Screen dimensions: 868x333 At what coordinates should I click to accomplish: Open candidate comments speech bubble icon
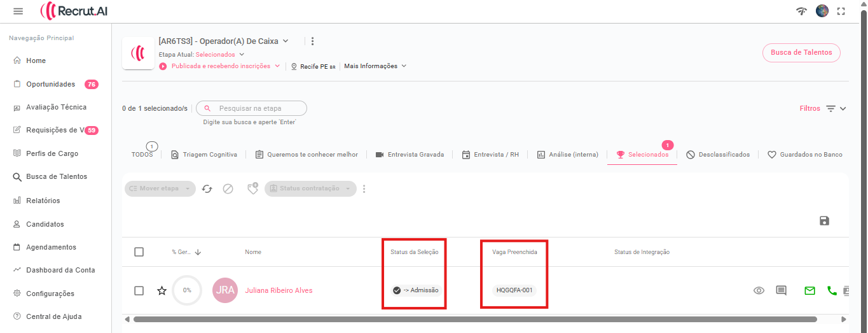pos(781,290)
